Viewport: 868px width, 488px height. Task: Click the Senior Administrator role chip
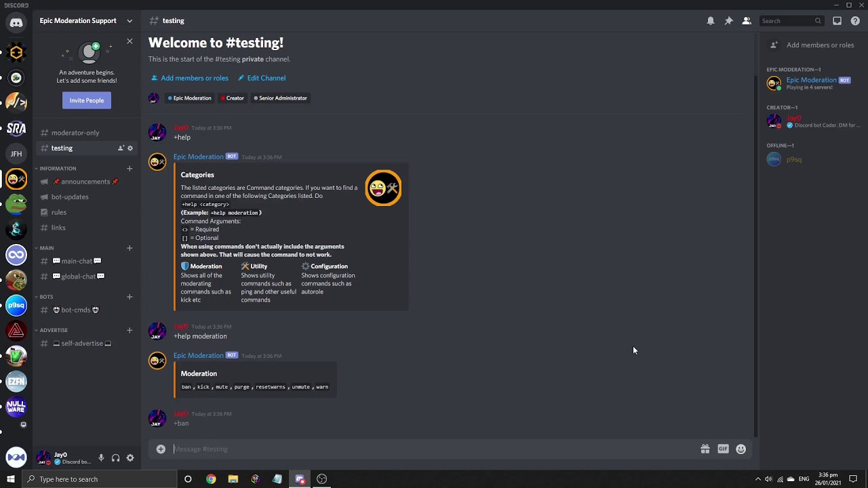281,98
